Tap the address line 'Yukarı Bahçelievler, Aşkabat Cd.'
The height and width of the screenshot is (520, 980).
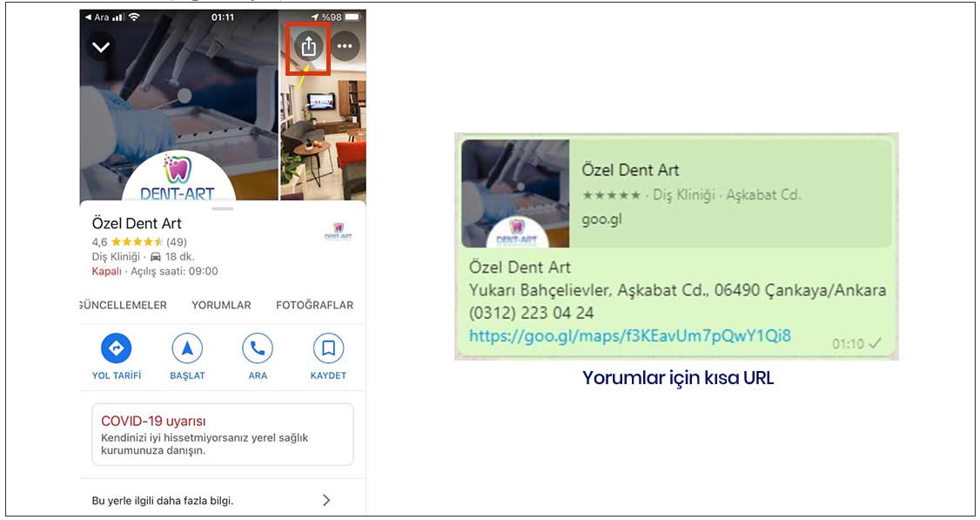pos(677,290)
